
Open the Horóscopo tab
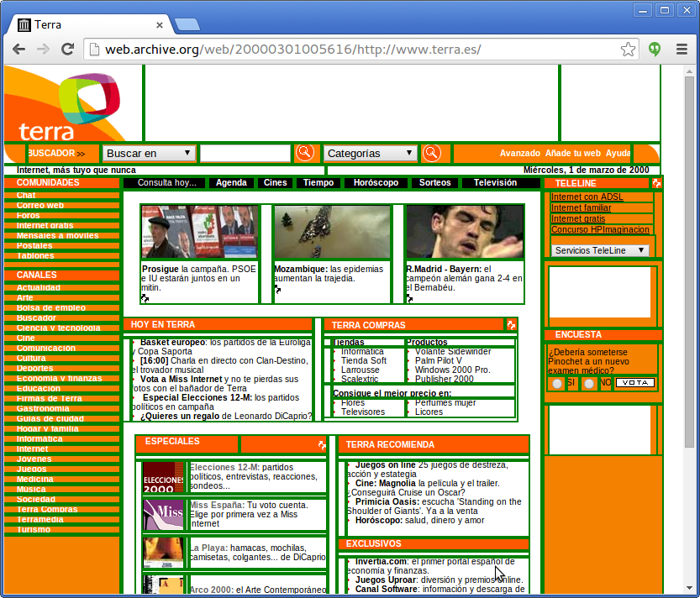376,182
